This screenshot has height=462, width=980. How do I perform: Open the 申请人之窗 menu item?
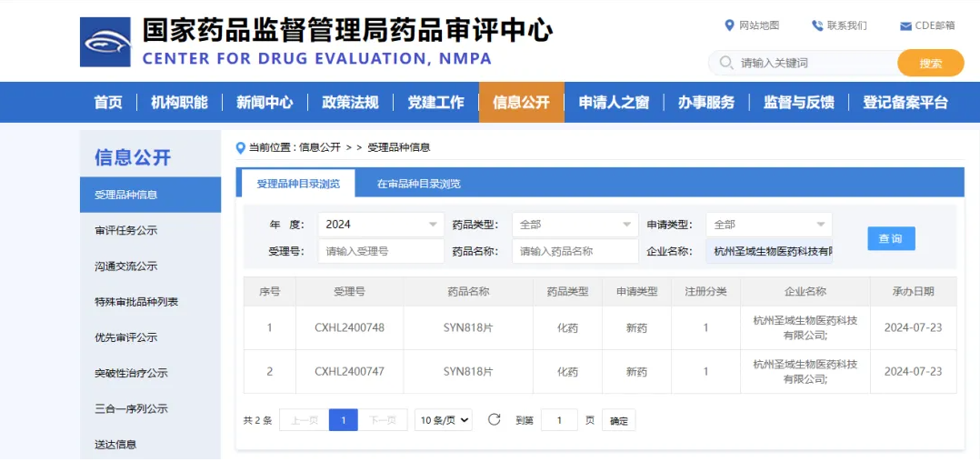pyautogui.click(x=614, y=102)
